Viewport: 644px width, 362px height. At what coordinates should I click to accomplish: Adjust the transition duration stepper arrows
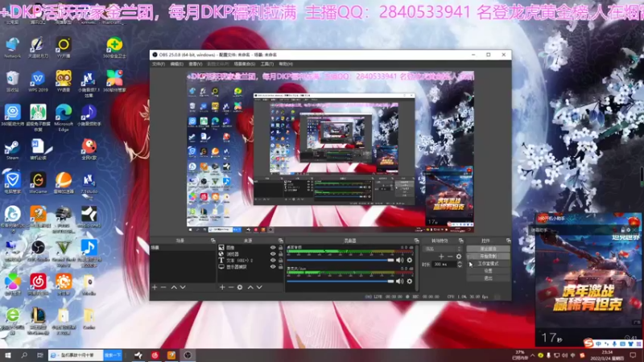point(460,265)
